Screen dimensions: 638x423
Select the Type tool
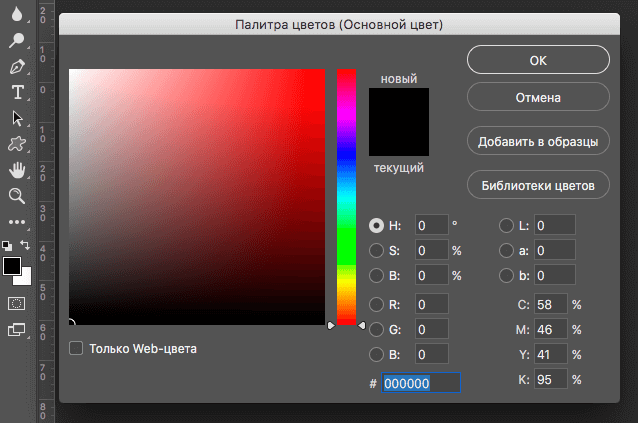point(17,92)
